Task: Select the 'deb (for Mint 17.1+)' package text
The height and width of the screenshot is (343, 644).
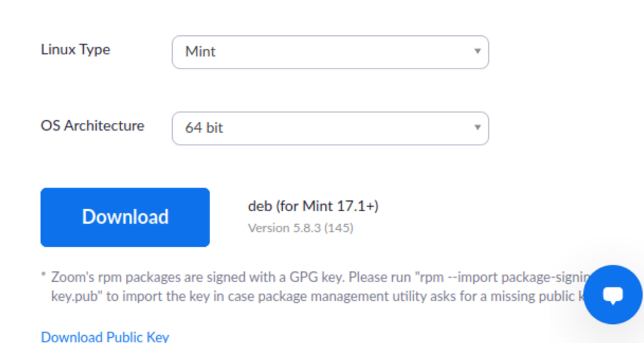Action: coord(313,206)
